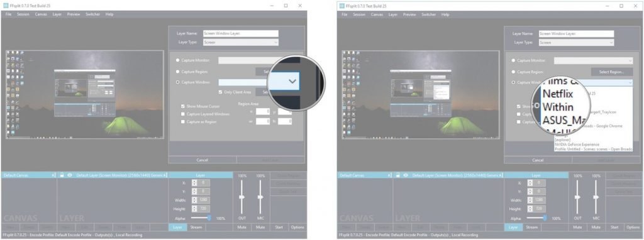Enable the Capture Layered Windows checkbox
Image resolution: width=644 pixels, height=240 pixels.
[183, 114]
